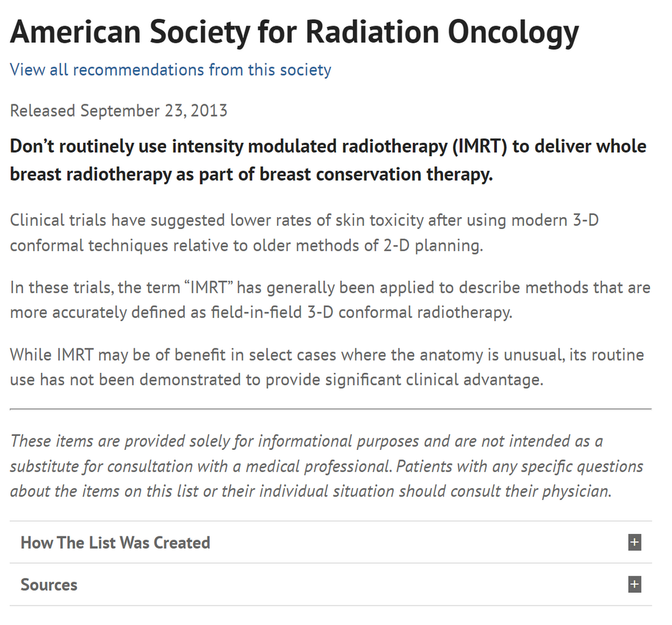
Task: Select the bold whole breast radiotherapy recommendation
Action: tap(328, 161)
